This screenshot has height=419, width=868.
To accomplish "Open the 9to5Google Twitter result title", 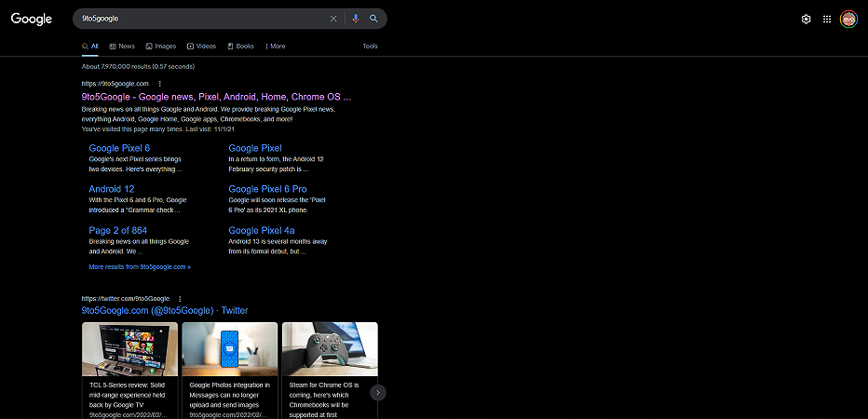I will [165, 310].
